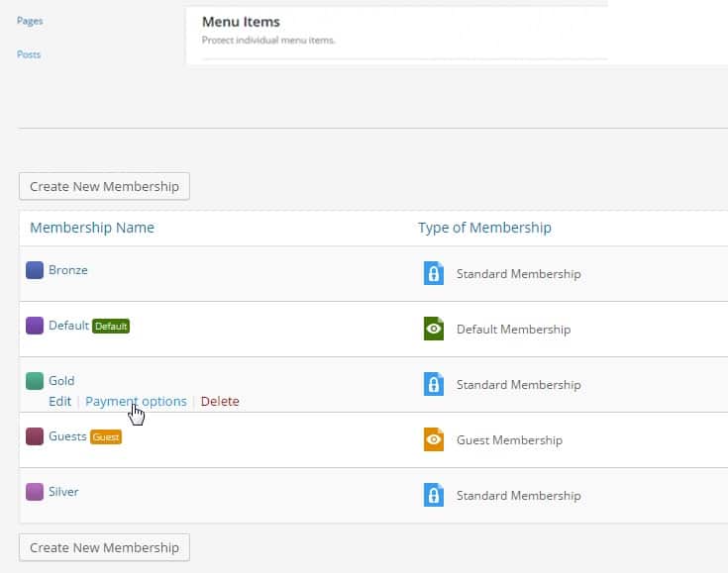Click the 'Default Membership' type text
This screenshot has width=728, height=573.
coord(513,330)
